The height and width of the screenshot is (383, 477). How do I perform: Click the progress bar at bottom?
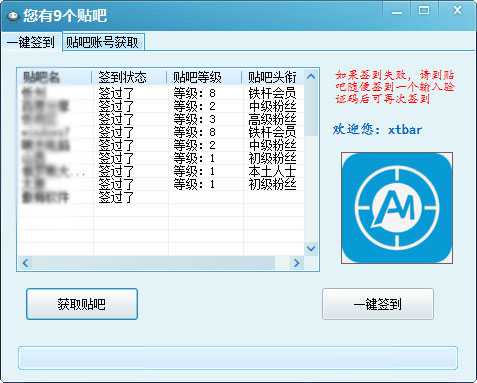point(238,358)
